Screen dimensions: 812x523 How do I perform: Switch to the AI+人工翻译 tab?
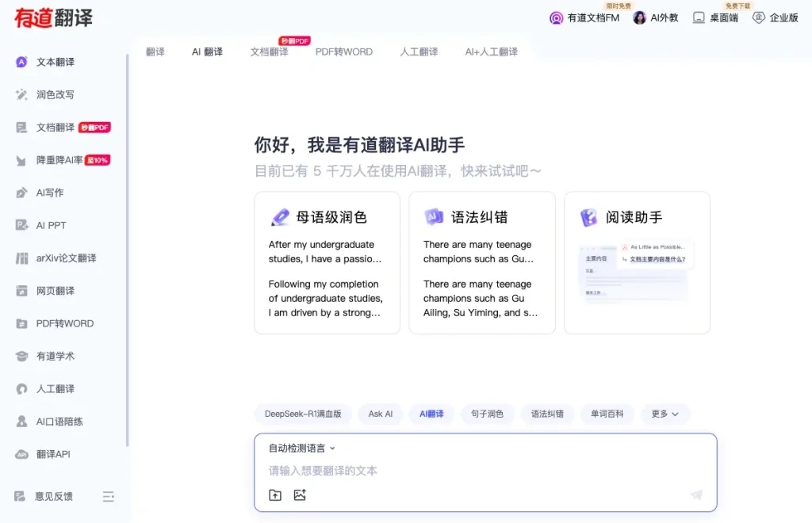491,52
